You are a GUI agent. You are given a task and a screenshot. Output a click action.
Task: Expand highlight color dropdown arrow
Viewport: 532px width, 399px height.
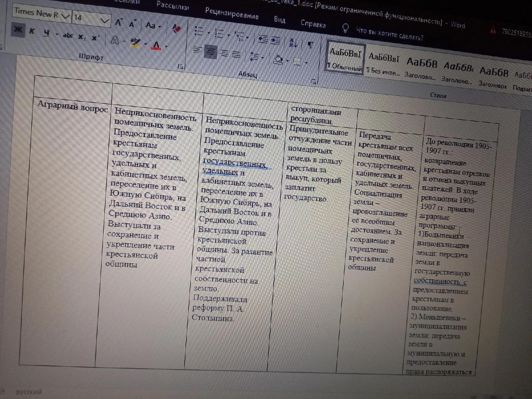point(145,44)
